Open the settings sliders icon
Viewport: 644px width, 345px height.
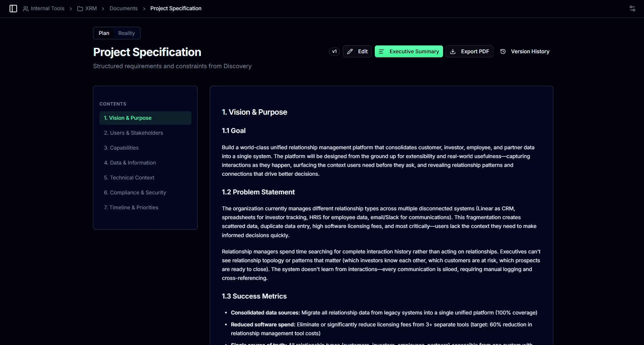tap(632, 8)
